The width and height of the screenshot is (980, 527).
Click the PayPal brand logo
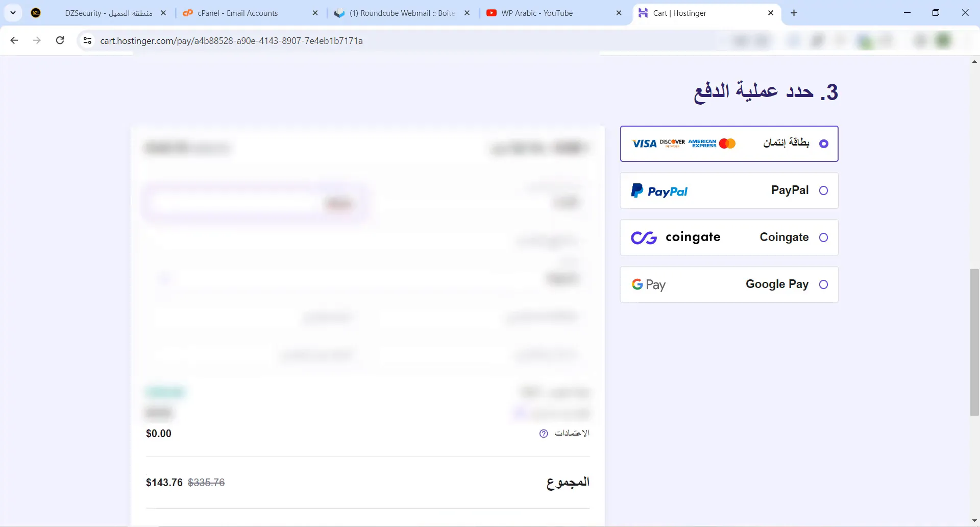[659, 191]
